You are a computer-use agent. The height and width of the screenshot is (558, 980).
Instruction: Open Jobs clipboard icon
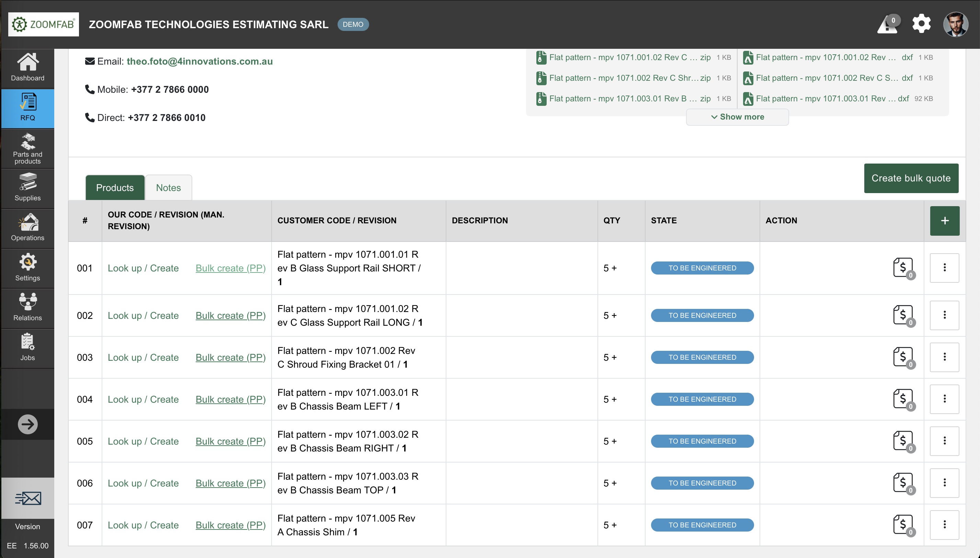click(x=27, y=347)
